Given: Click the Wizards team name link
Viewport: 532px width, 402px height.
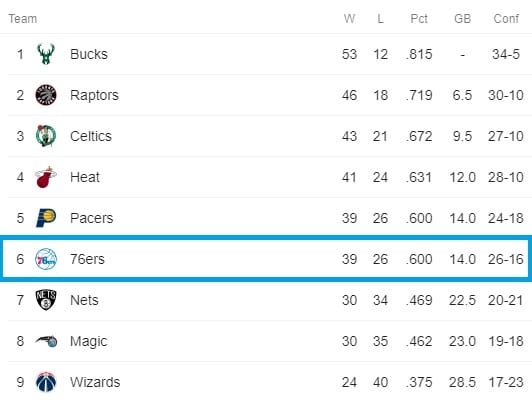Looking at the screenshot, I should click(x=95, y=382).
